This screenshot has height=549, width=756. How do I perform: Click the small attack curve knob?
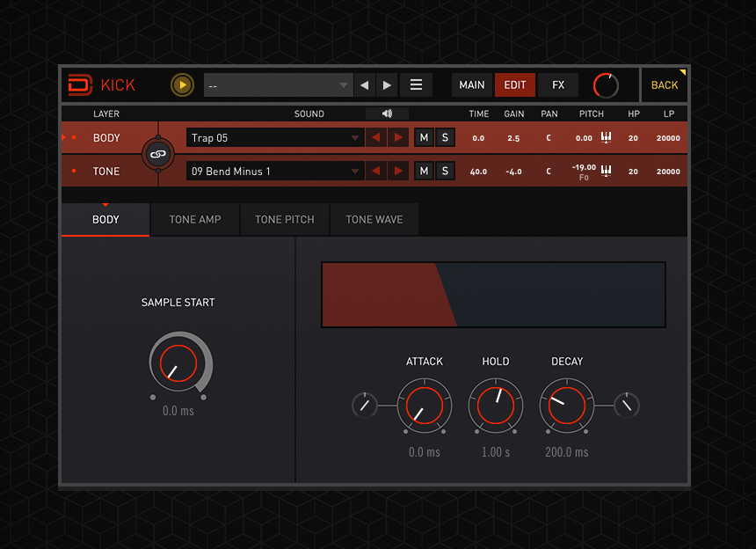coord(365,406)
